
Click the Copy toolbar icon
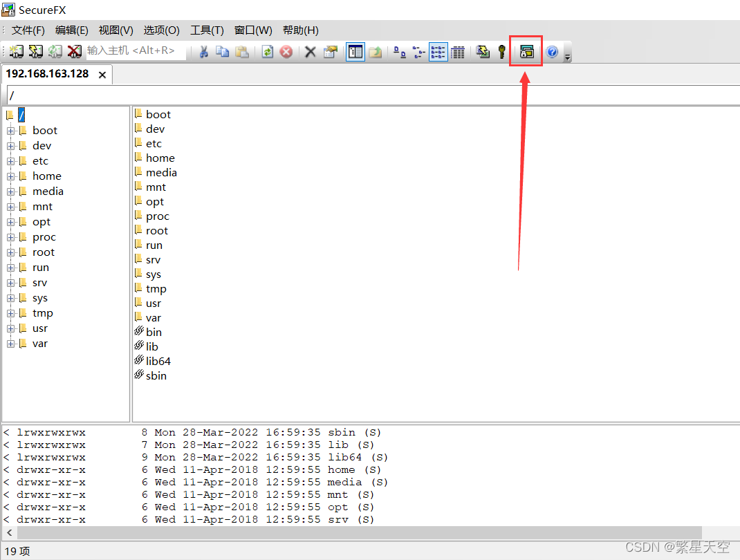click(x=222, y=51)
